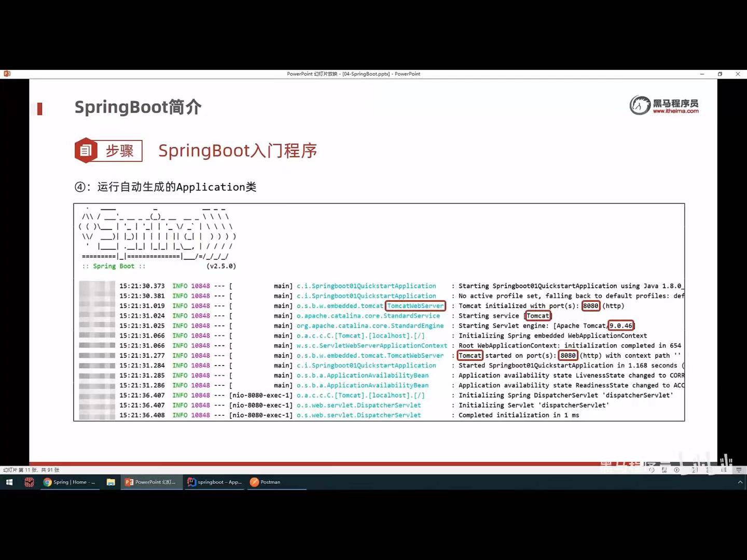Click o.apache.catalina.core.StandardService logger name
This screenshot has height=560, width=747.
point(368,316)
